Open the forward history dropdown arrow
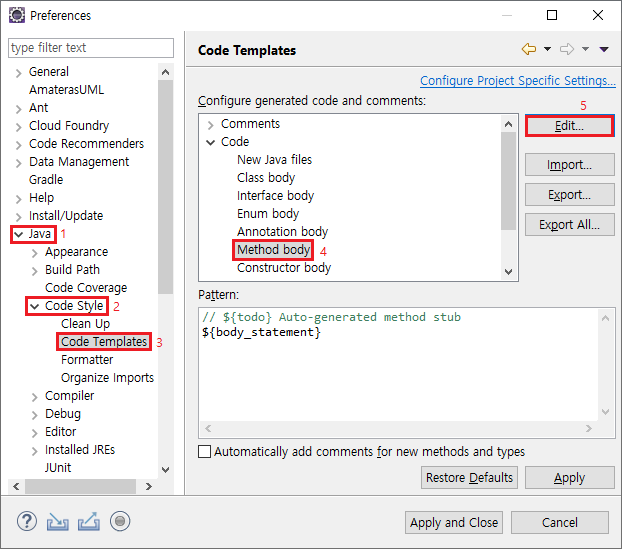 click(x=586, y=49)
